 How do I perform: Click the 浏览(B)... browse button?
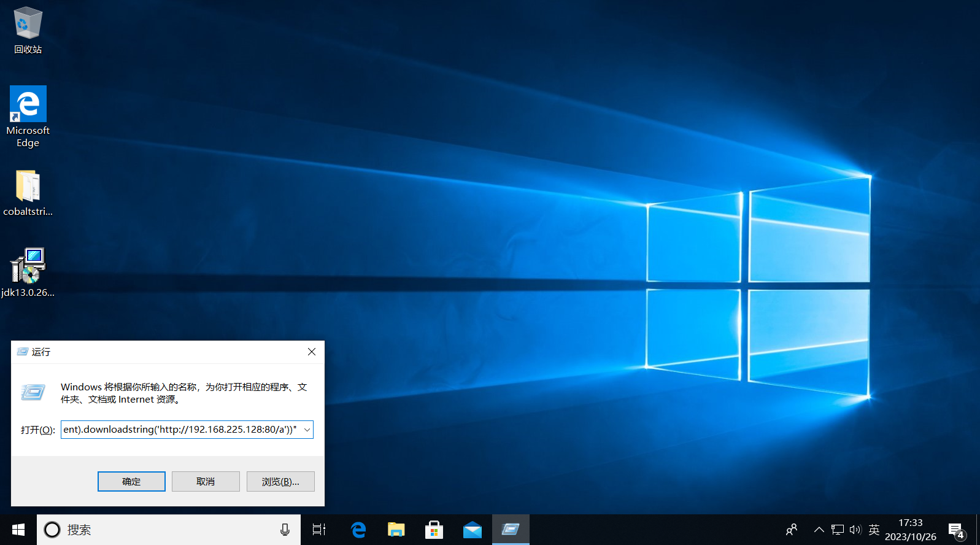(x=280, y=482)
